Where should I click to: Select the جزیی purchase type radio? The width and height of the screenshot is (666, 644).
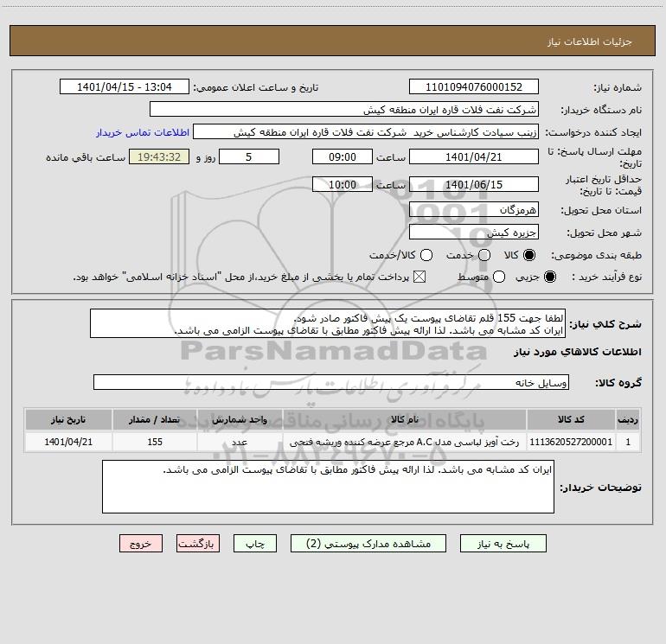pos(550,277)
